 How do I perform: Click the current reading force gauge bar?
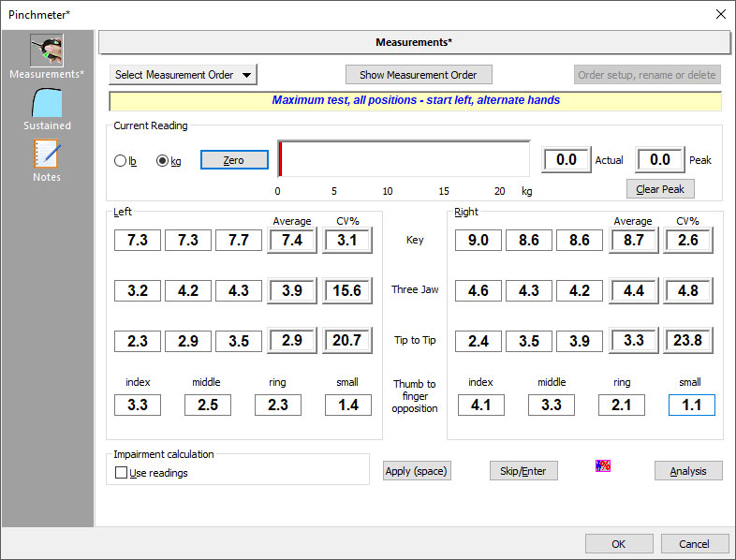pyautogui.click(x=404, y=159)
